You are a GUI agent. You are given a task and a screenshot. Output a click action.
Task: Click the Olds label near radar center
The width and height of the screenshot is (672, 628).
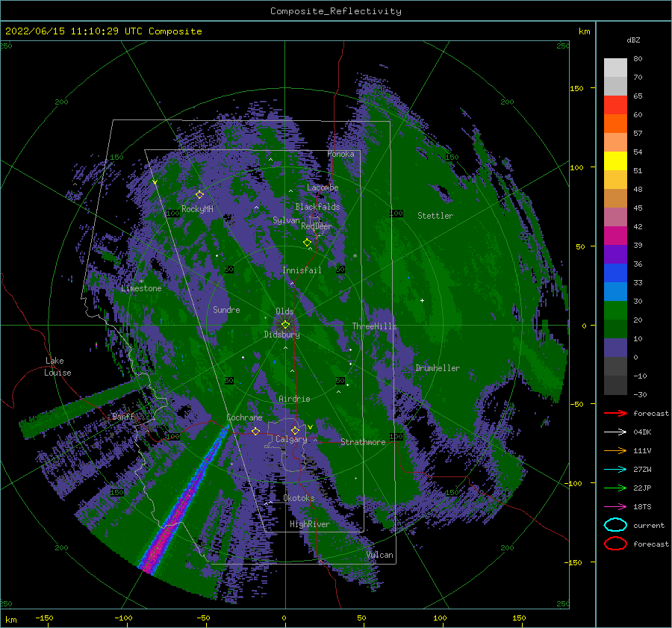pyautogui.click(x=284, y=311)
